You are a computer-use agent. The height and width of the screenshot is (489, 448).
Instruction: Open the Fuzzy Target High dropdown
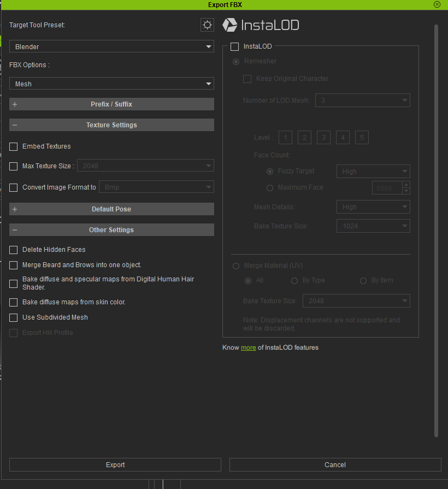[x=373, y=171]
